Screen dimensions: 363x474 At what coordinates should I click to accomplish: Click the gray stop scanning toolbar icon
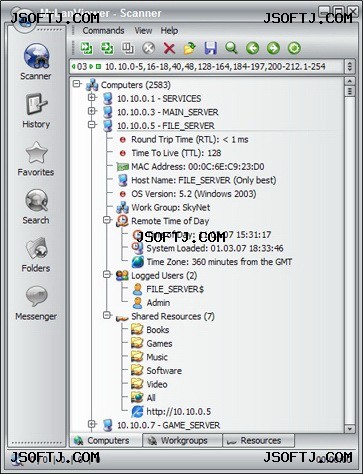[149, 49]
